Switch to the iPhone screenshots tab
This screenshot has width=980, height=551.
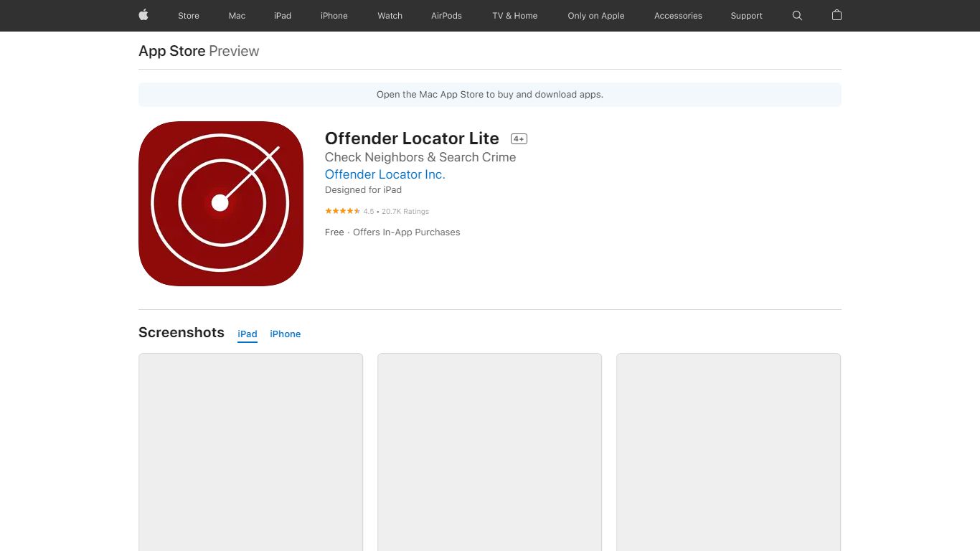(286, 334)
